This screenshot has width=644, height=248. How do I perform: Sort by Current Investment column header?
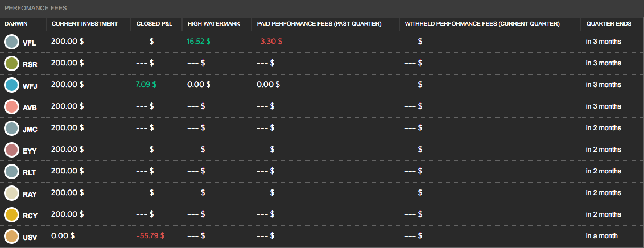click(84, 23)
